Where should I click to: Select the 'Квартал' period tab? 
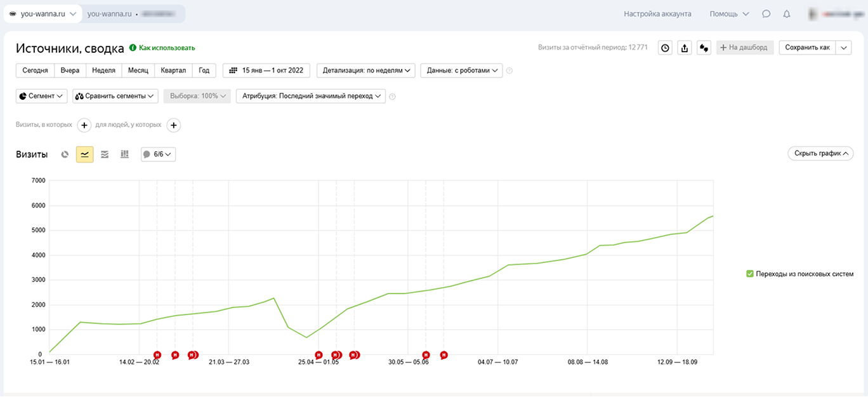point(173,71)
